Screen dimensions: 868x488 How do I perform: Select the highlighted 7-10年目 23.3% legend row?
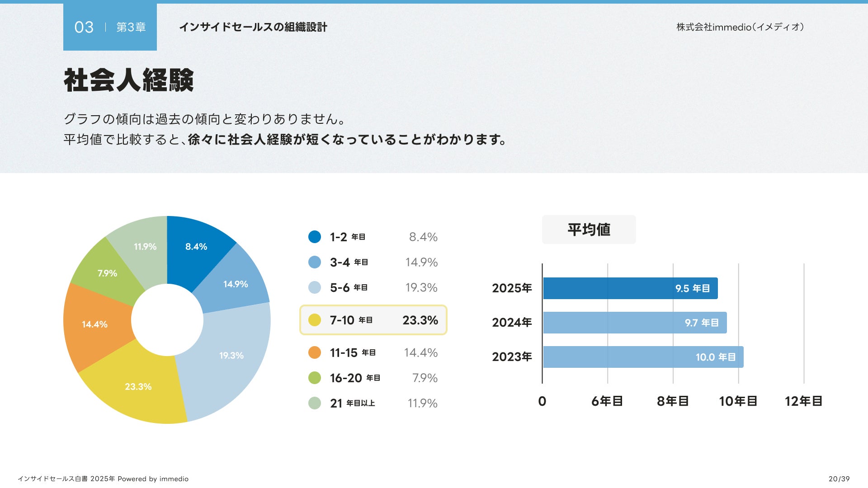(373, 320)
